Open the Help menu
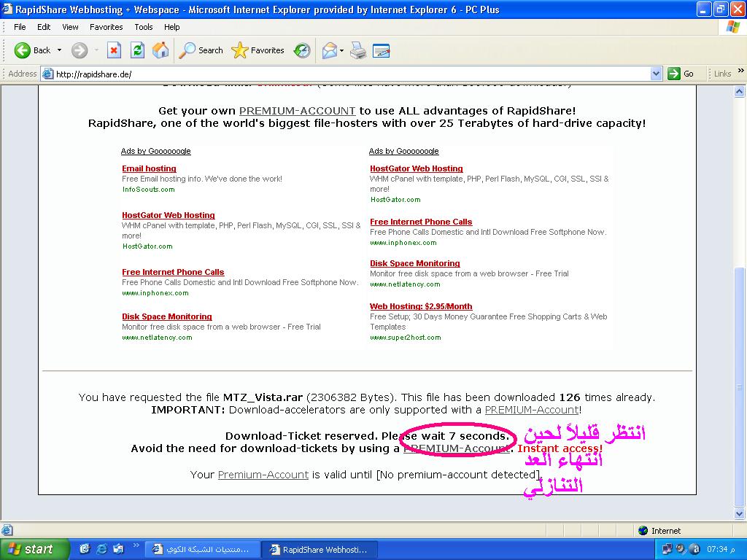Screen dimensions: 747x560 172,27
